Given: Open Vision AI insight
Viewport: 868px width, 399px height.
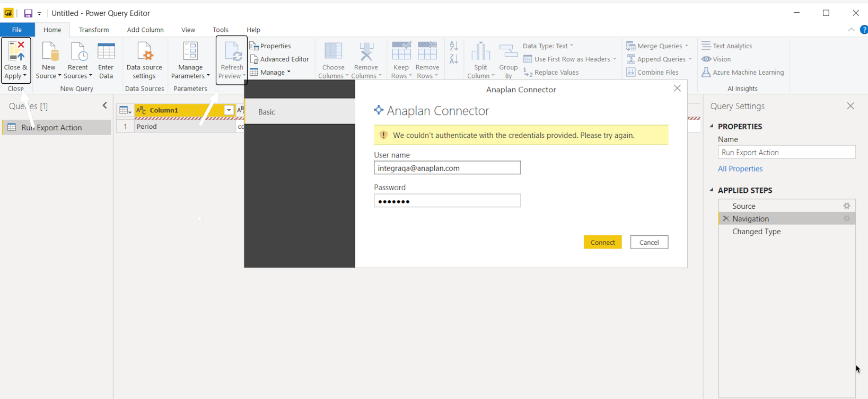Looking at the screenshot, I should click(716, 59).
